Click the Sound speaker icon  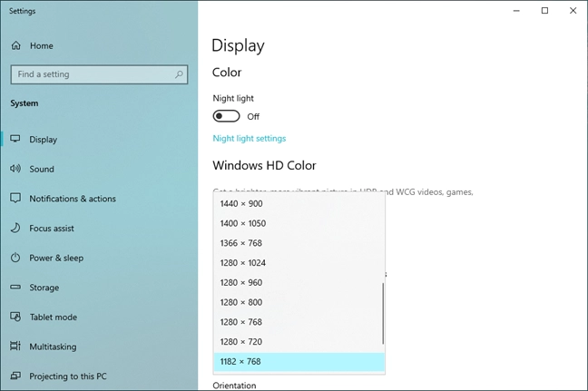[x=15, y=169]
